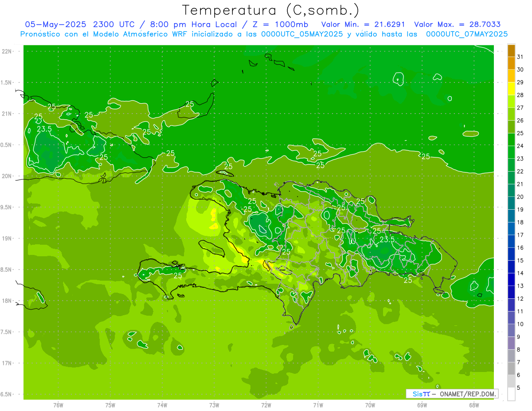
Task: Click the gray swatch between 6 and 7
Action: (x=511, y=369)
